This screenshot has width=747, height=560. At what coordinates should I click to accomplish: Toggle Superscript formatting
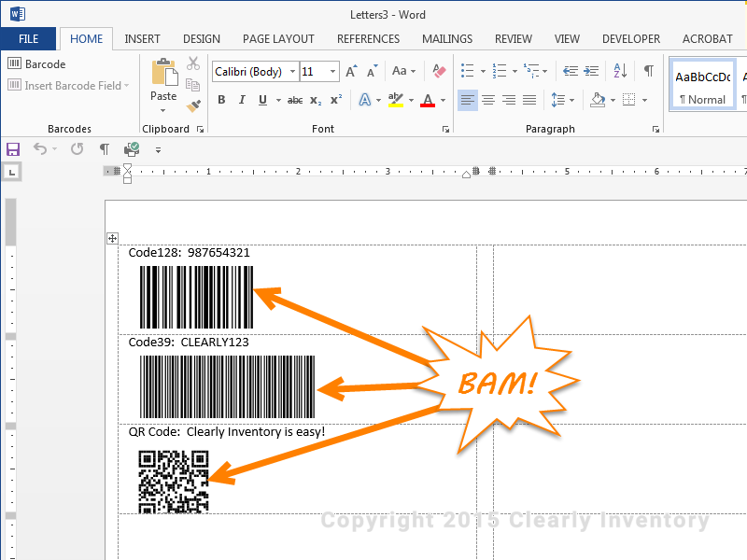tap(336, 100)
